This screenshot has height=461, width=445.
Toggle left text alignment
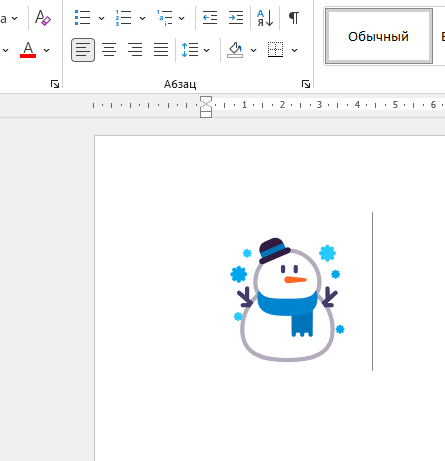click(83, 50)
